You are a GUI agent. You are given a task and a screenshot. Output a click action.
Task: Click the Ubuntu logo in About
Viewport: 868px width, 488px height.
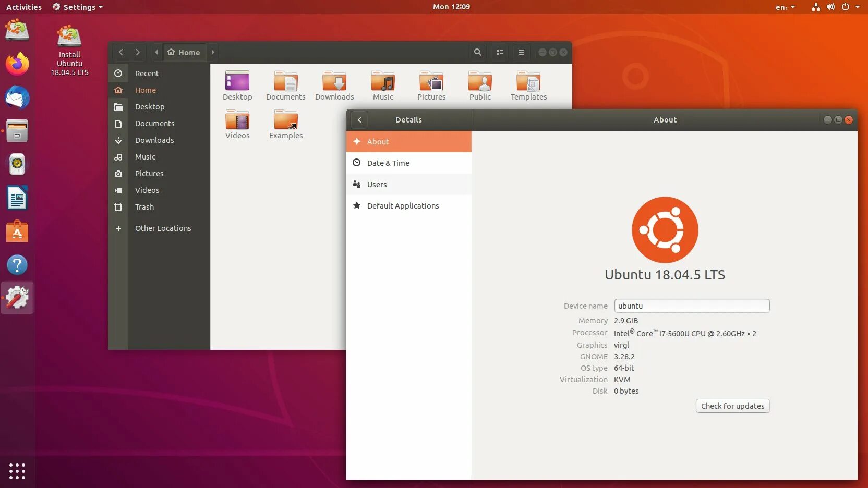[x=665, y=230]
